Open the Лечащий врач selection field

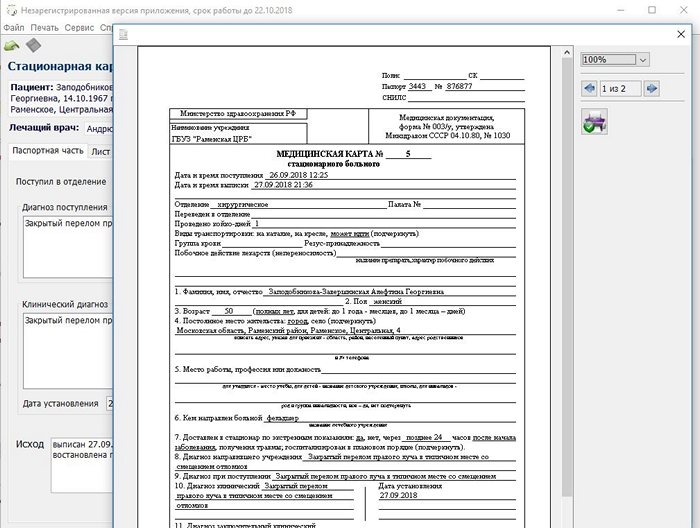point(98,129)
